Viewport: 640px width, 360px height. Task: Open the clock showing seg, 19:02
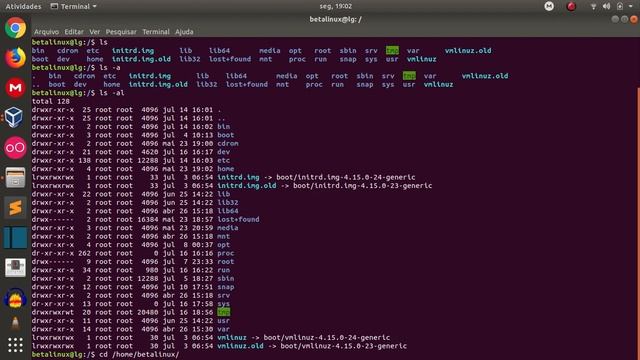336,6
